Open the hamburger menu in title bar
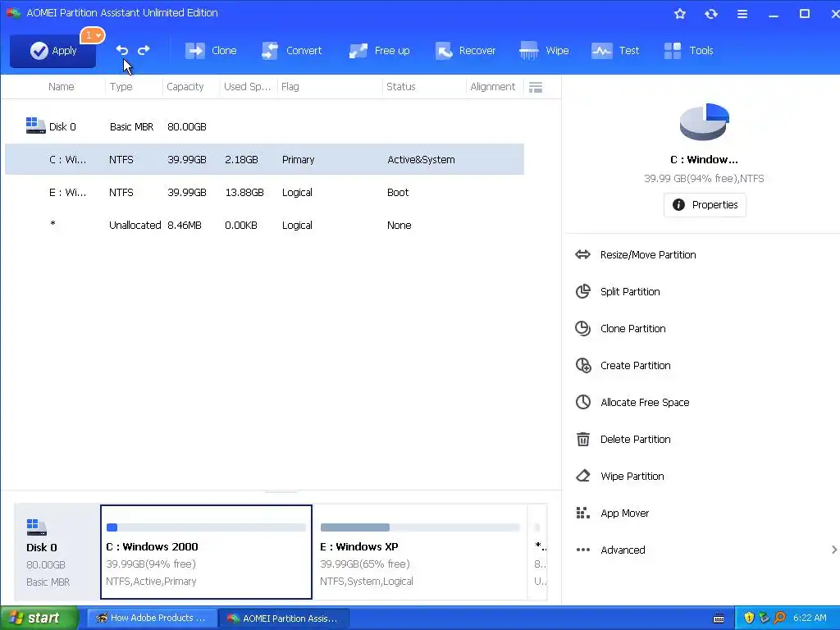 pos(742,14)
